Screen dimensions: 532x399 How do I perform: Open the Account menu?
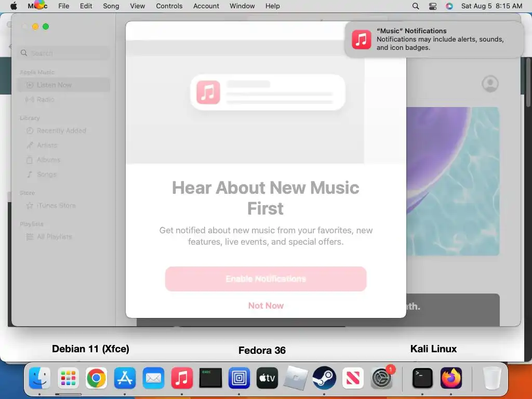tap(206, 6)
